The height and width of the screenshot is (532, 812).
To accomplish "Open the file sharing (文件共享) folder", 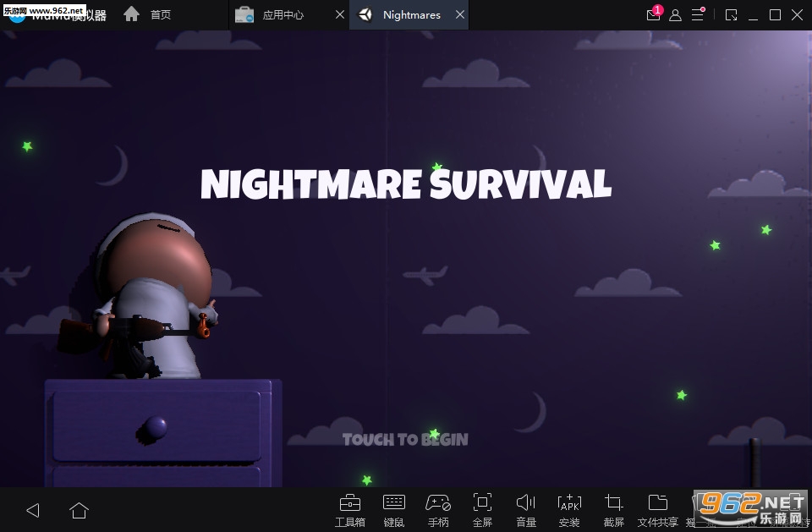I will click(657, 509).
